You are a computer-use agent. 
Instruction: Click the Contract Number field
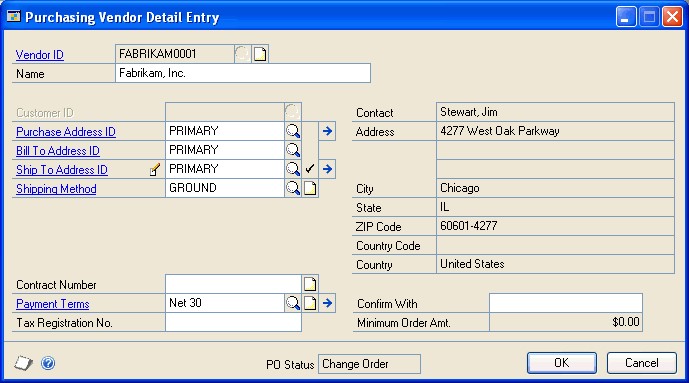click(234, 284)
